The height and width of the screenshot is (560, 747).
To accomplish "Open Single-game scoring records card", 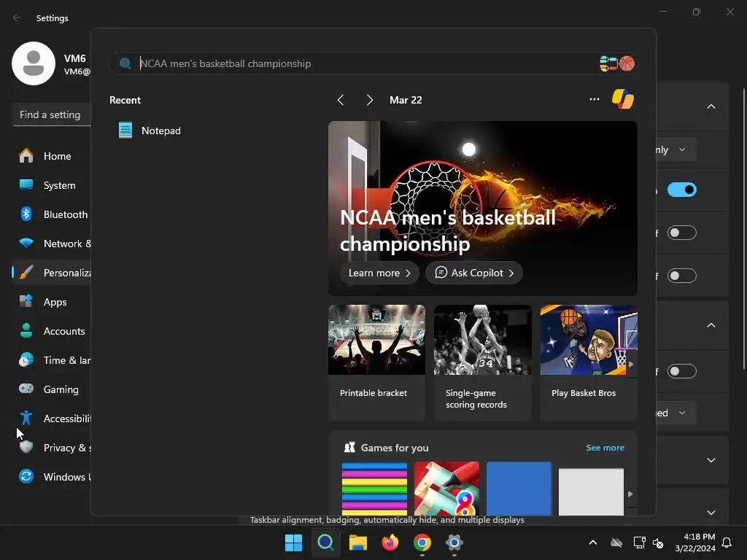I will coord(482,363).
